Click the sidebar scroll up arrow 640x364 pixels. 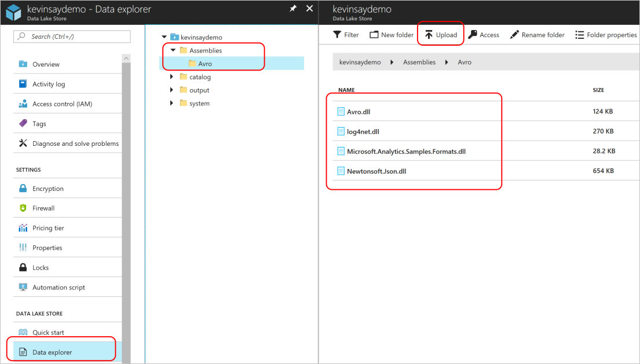(126, 58)
